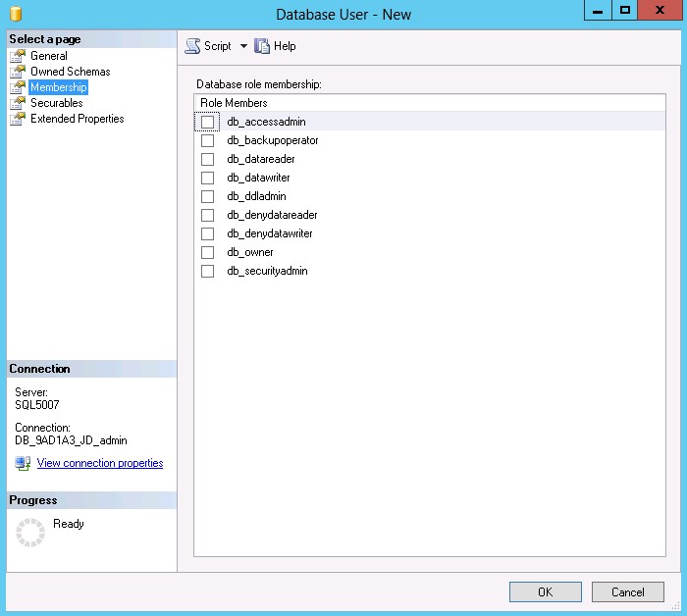This screenshot has width=687, height=616.
Task: Click the Script toolbar icon
Action: point(192,46)
